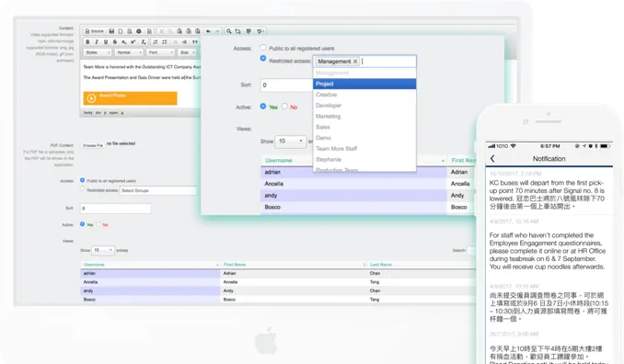
Task: Insert a numbered list
Action: 156,41
